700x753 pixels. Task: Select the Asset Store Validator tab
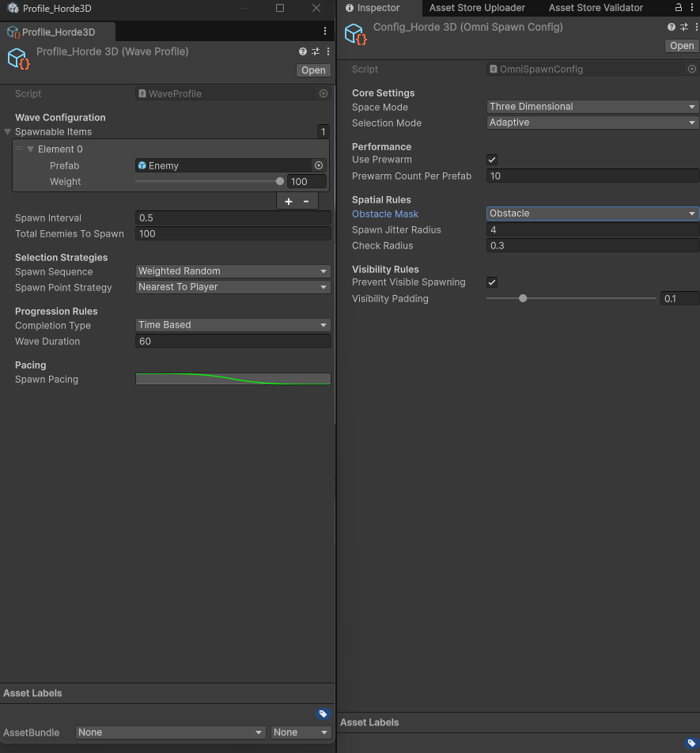595,8
